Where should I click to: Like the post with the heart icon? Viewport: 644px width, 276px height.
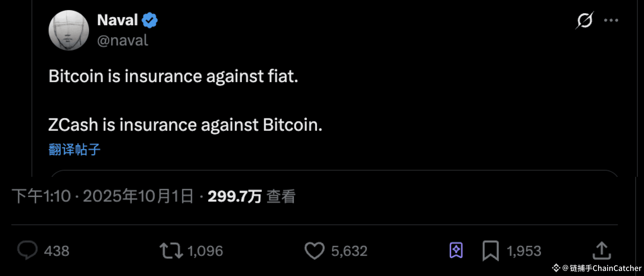(314, 251)
